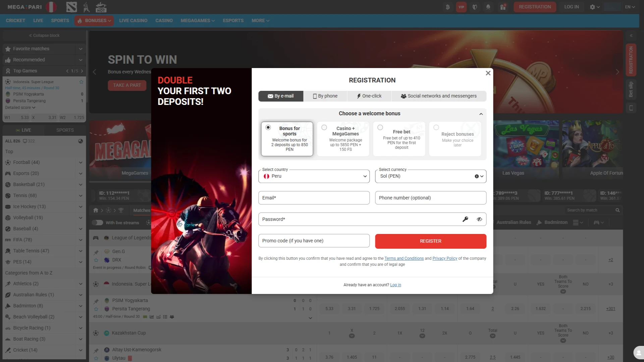Open the Select country dropdown
Screen dimensions: 644x362
tap(314, 176)
